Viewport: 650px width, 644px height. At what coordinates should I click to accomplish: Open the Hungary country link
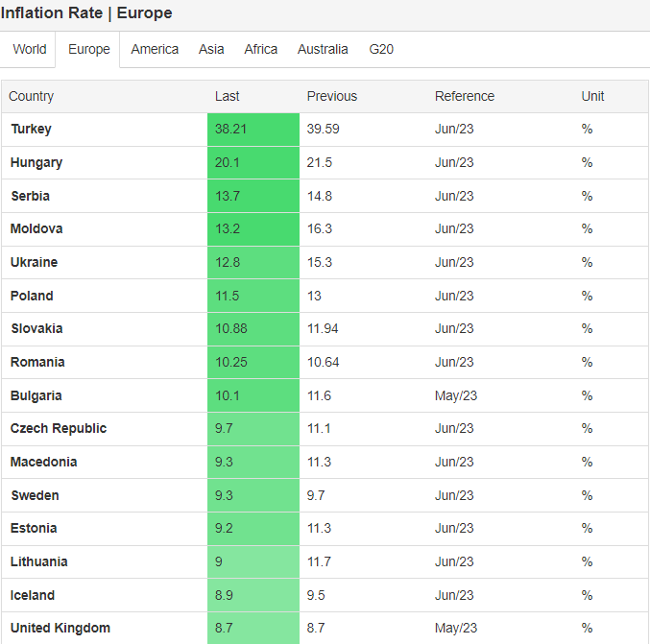point(36,162)
